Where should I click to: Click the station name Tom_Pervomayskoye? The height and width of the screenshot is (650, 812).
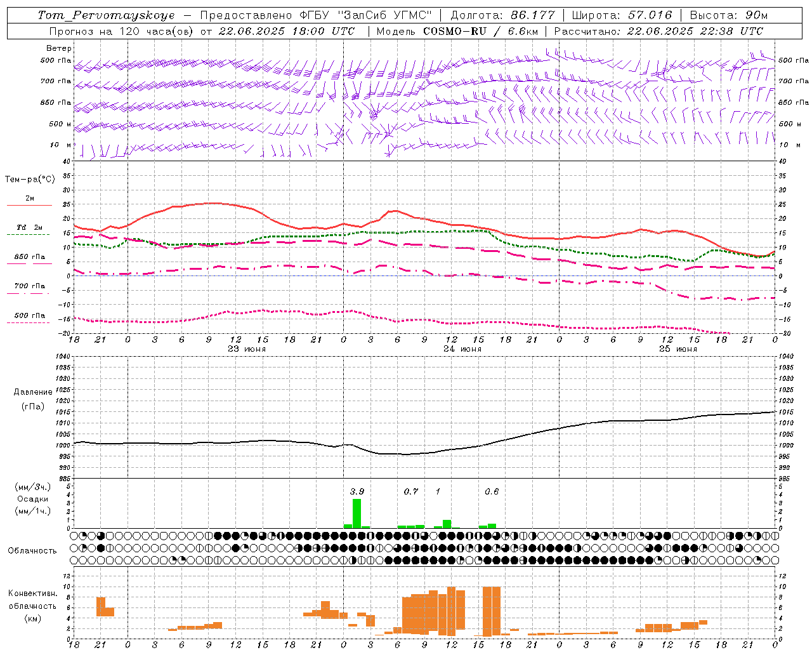tap(106, 15)
